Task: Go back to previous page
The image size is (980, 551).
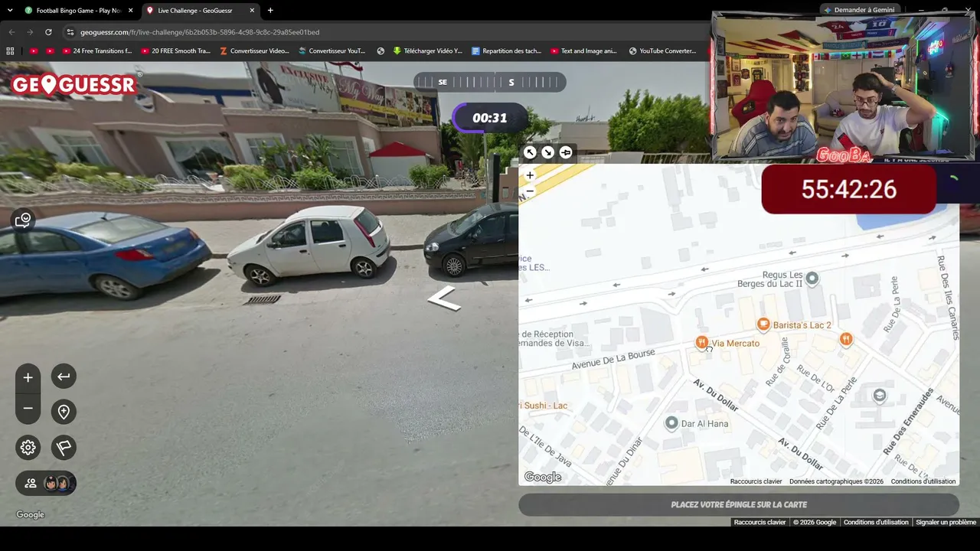Action: click(x=11, y=32)
